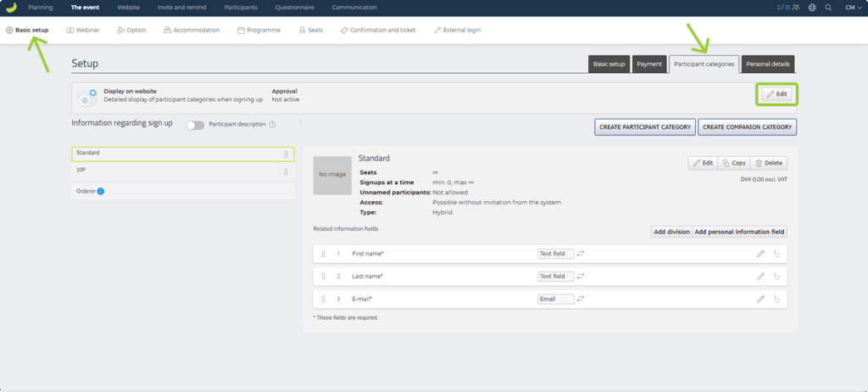Open the Planning menu

coord(41,7)
